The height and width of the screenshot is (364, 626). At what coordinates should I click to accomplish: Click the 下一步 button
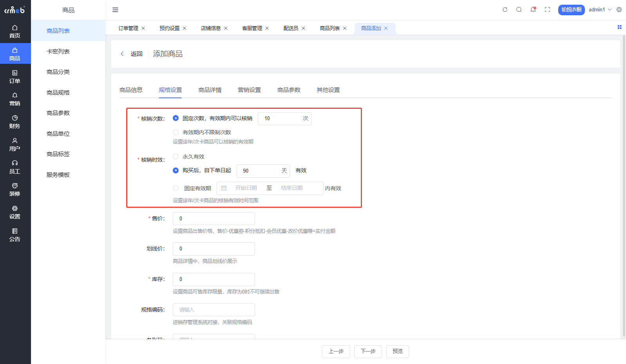click(x=368, y=351)
